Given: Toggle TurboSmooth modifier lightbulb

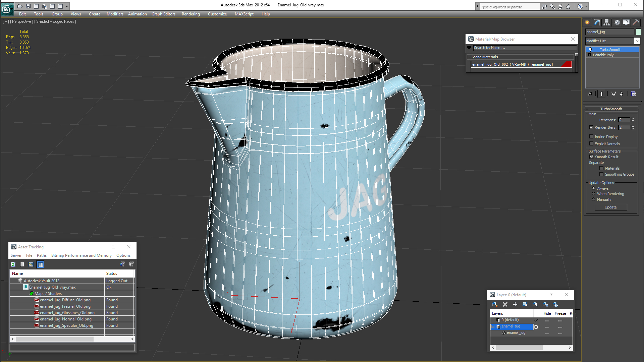Looking at the screenshot, I should pyautogui.click(x=590, y=50).
